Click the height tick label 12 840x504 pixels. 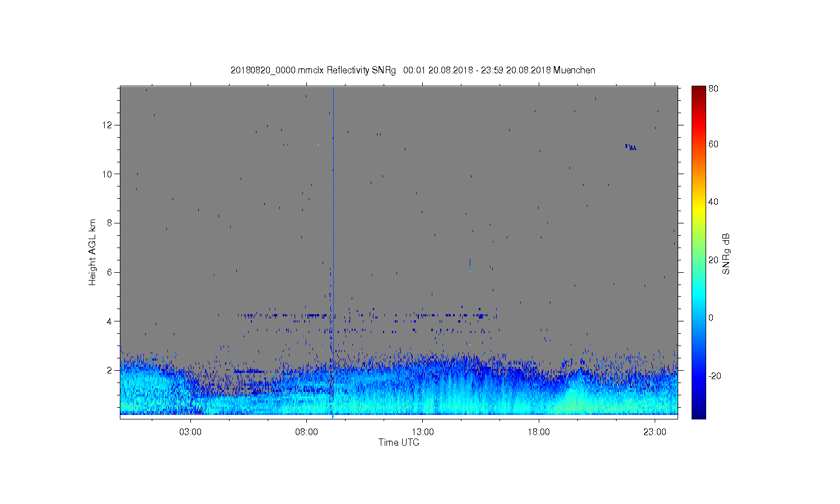[x=108, y=125]
